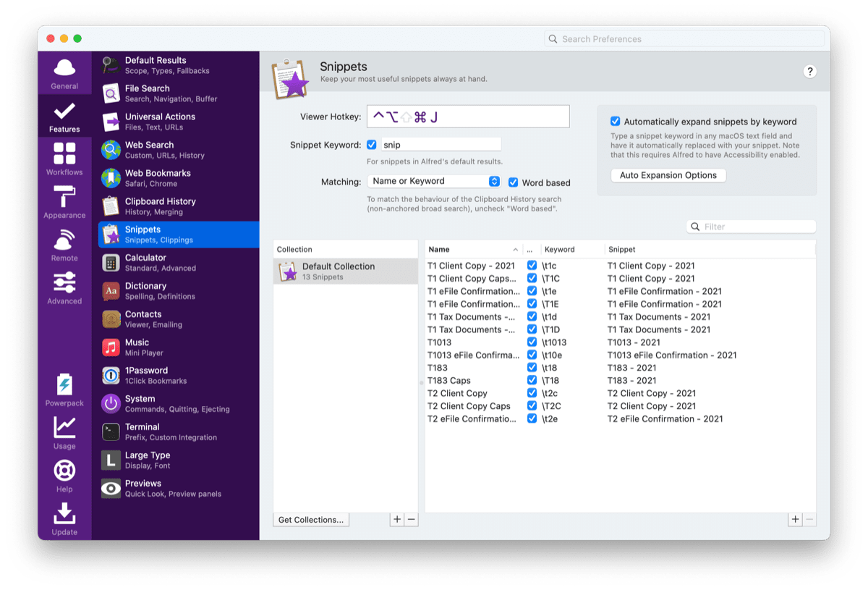Open the Advanced sliders section
The width and height of the screenshot is (868, 590).
tap(64, 288)
